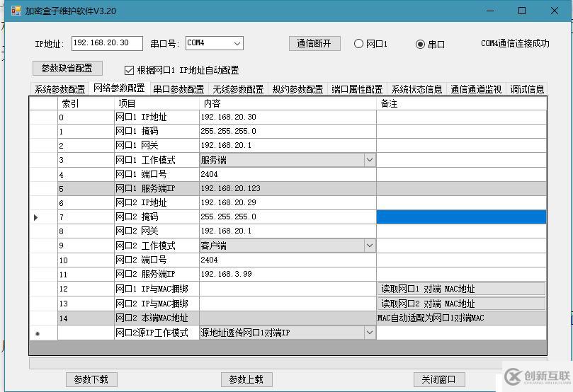The image size is (573, 392).
Task: Click the 网口1 IP地址 content cell 192.168.20.30
Action: tap(288, 117)
